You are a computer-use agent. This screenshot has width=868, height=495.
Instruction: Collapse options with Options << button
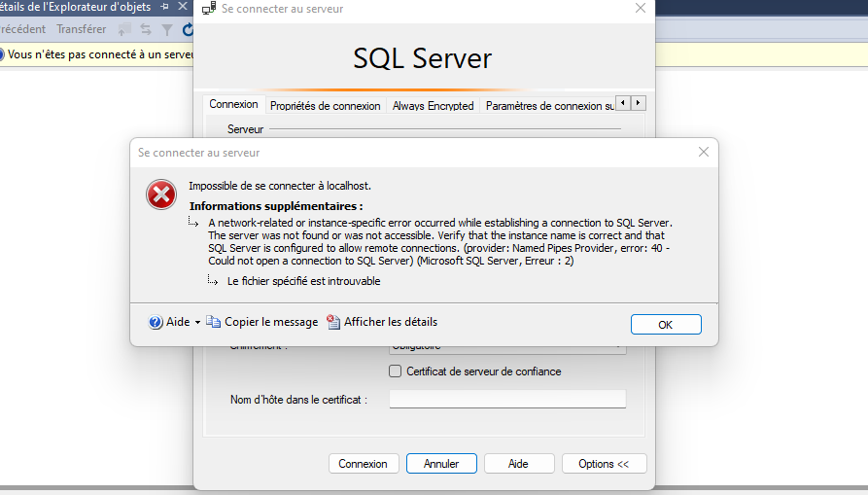coord(604,464)
